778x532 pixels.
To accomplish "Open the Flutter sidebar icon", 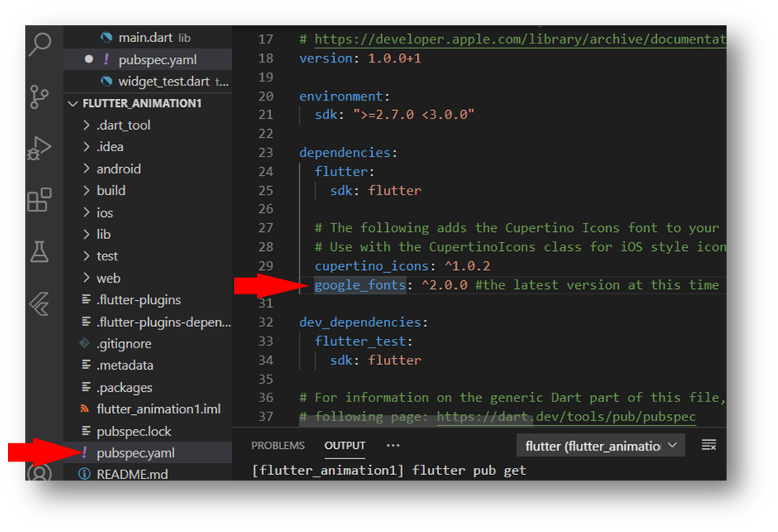I will (40, 304).
